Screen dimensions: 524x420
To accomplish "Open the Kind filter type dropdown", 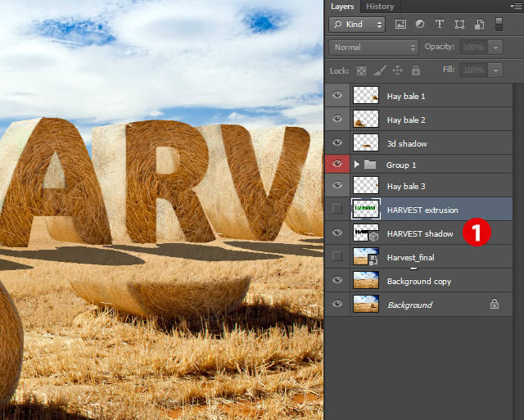I will 357,25.
